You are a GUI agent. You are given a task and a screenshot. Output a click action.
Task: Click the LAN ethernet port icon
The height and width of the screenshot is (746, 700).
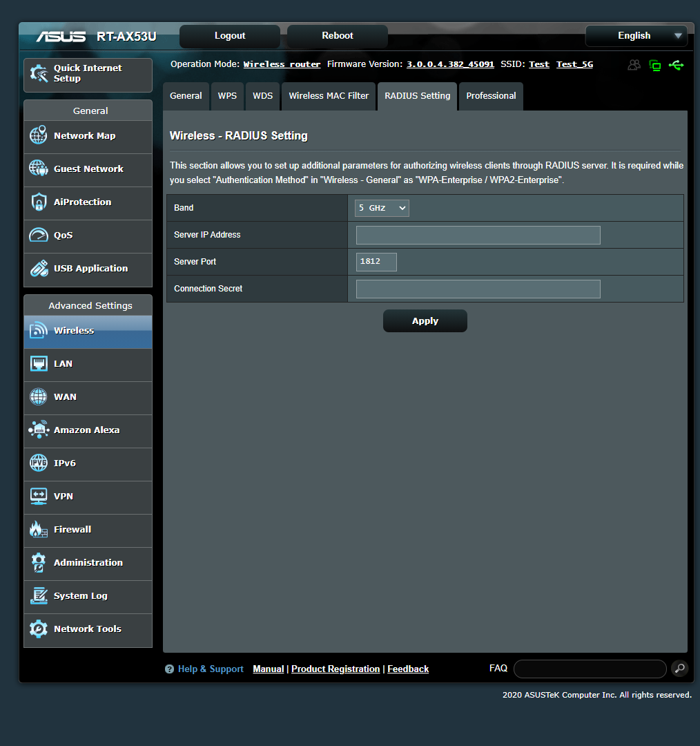coord(39,363)
